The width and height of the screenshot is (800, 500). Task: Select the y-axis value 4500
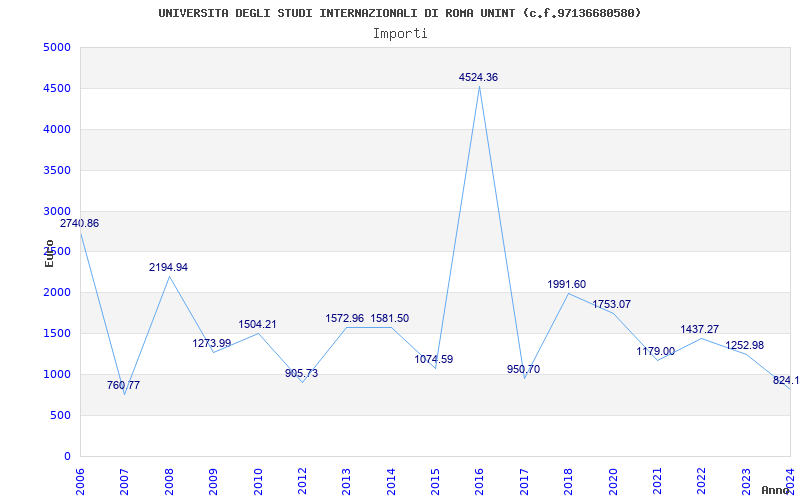(x=57, y=88)
